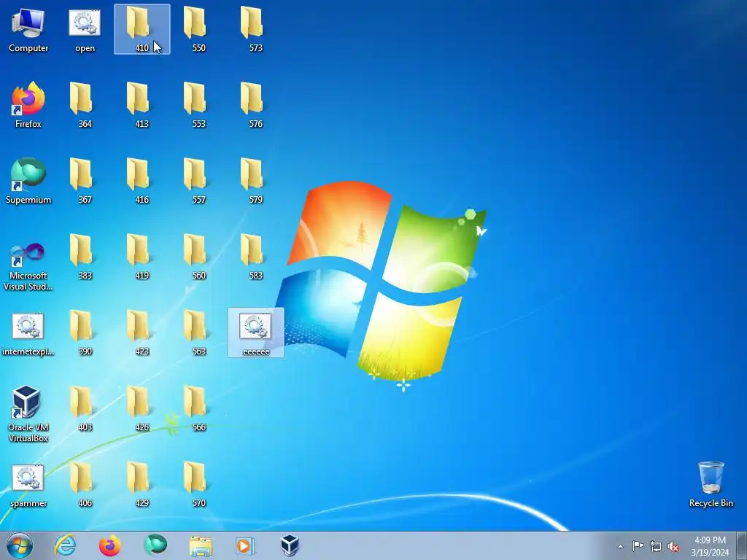The image size is (747, 560).
Task: Select the spammer batch file icon
Action: pyautogui.click(x=28, y=485)
